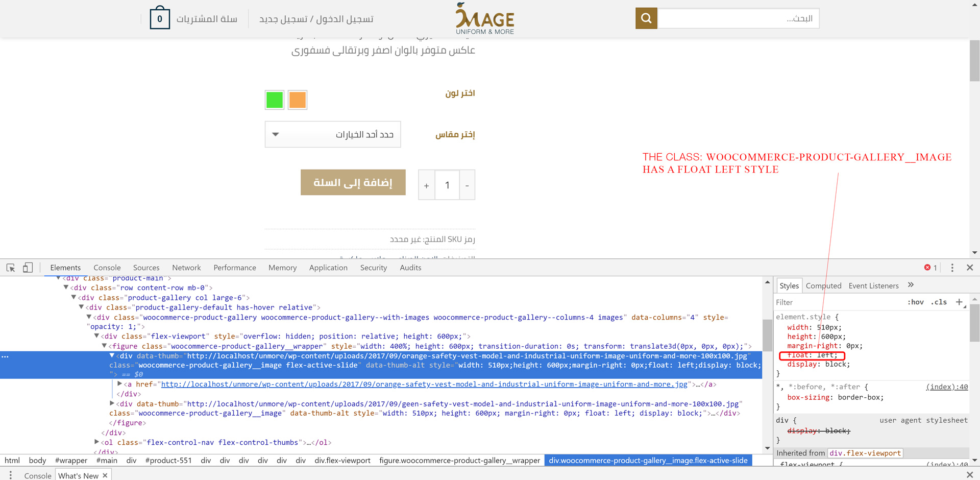The image size is (980, 480).
Task: Open the shopping cart count icon
Action: coord(160,18)
